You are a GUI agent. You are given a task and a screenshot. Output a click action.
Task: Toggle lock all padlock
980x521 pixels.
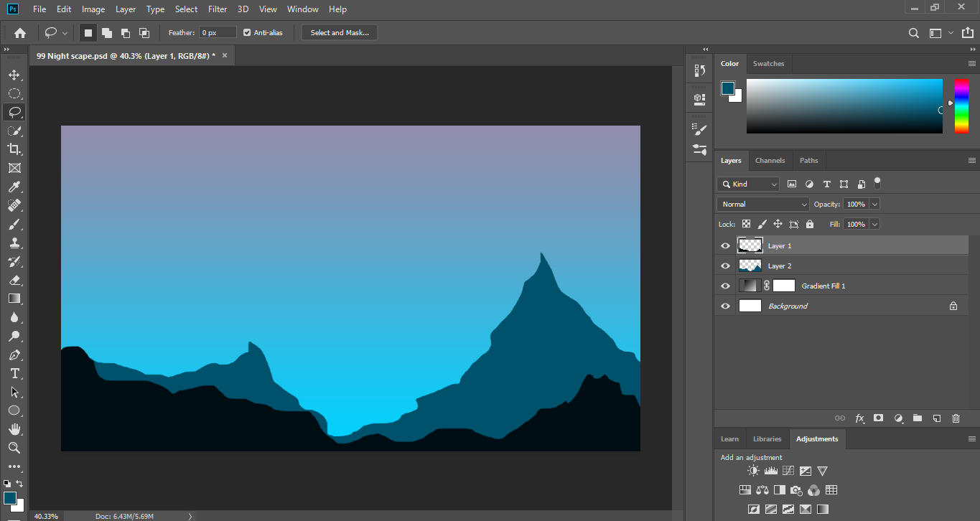click(810, 224)
